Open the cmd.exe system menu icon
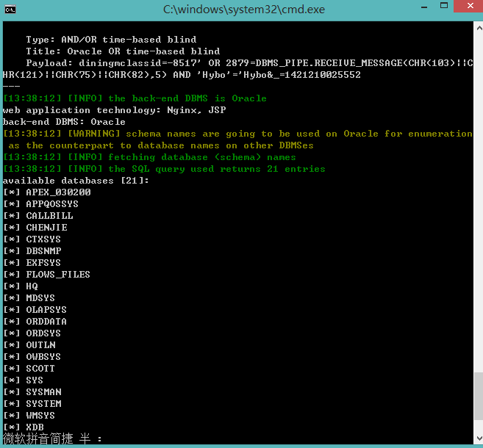Image resolution: width=483 pixels, height=448 pixels. coord(10,10)
